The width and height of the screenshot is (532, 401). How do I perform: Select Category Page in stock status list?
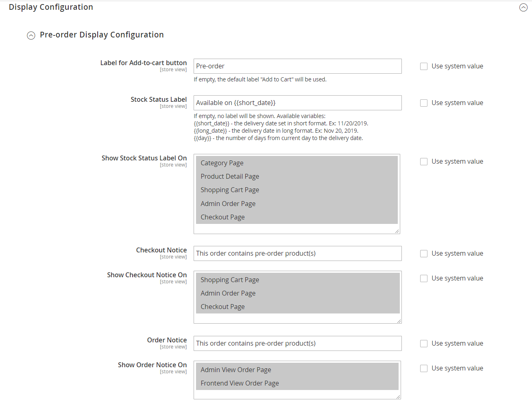point(222,163)
